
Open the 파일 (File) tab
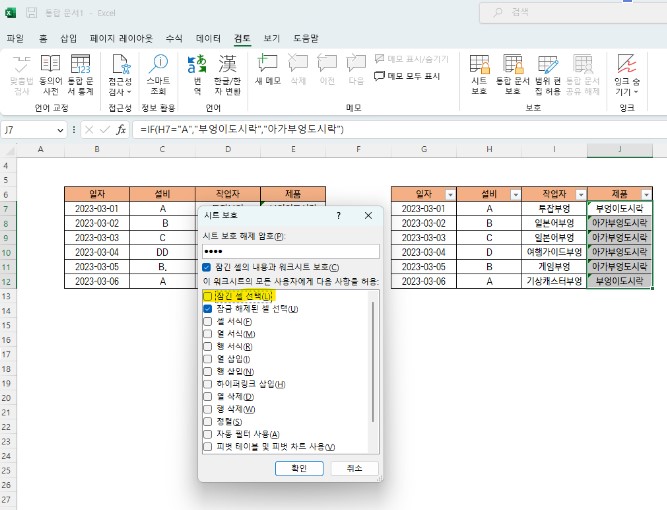click(15, 38)
